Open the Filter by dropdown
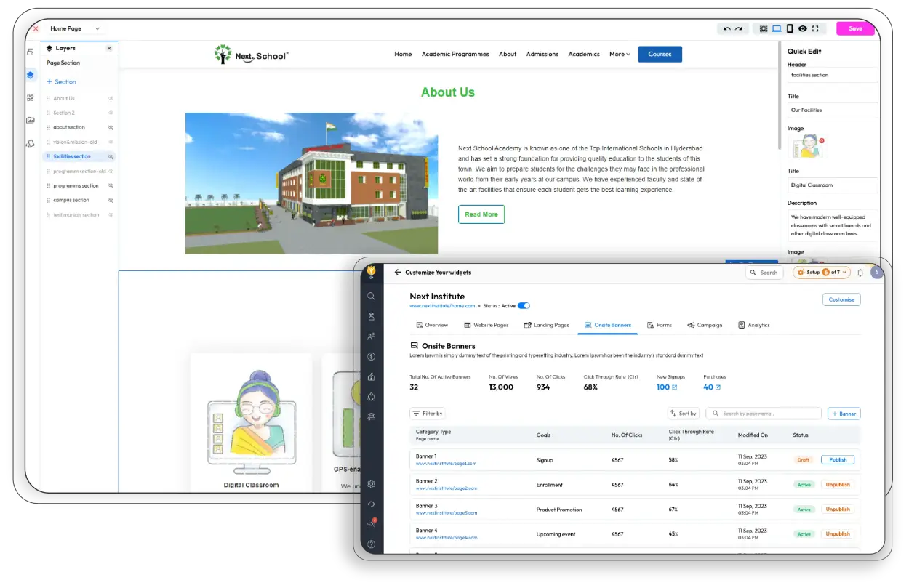 coord(428,414)
